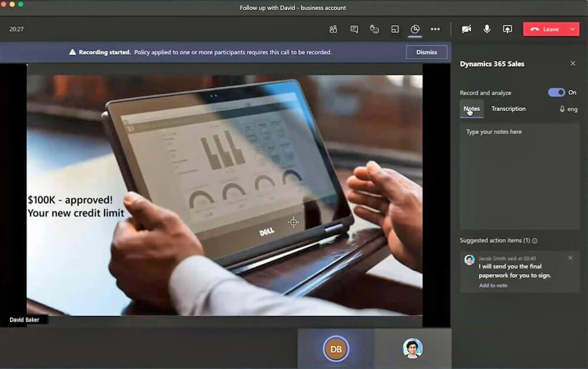Click the Dynamics 365 Sales app icon

click(415, 29)
